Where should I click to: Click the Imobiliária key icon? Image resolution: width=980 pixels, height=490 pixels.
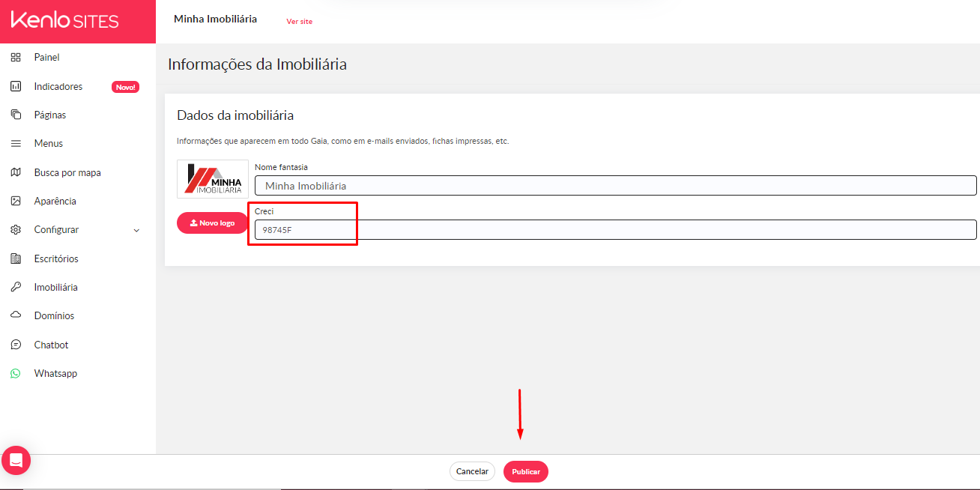pos(16,287)
